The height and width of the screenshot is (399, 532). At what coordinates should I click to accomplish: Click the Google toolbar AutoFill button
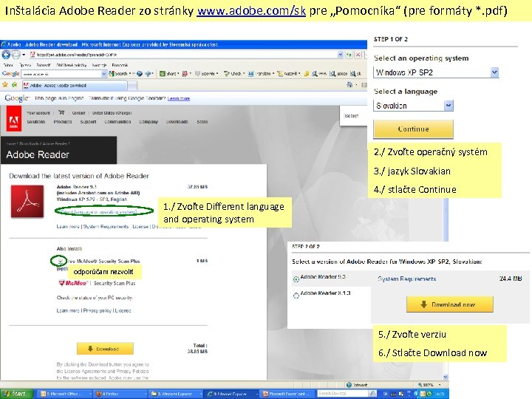[287, 73]
